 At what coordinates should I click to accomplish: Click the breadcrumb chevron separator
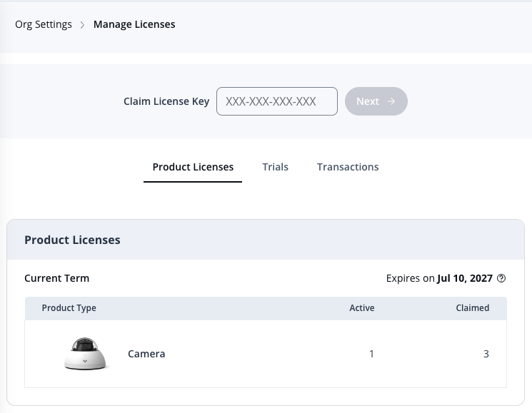[83, 25]
